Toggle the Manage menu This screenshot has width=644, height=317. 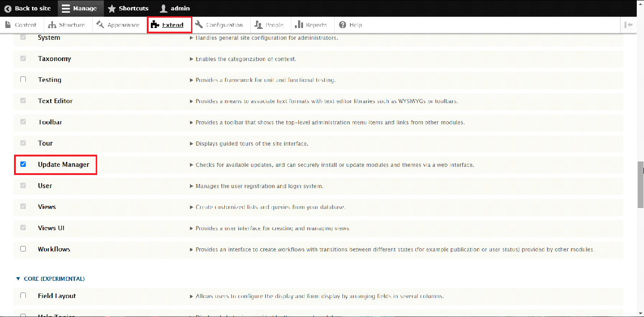point(79,8)
